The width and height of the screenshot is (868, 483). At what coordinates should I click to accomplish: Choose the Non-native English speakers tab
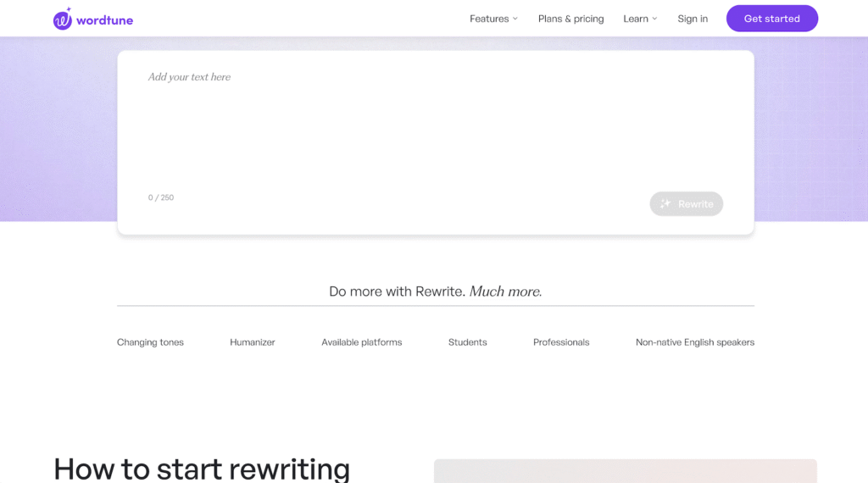(695, 342)
